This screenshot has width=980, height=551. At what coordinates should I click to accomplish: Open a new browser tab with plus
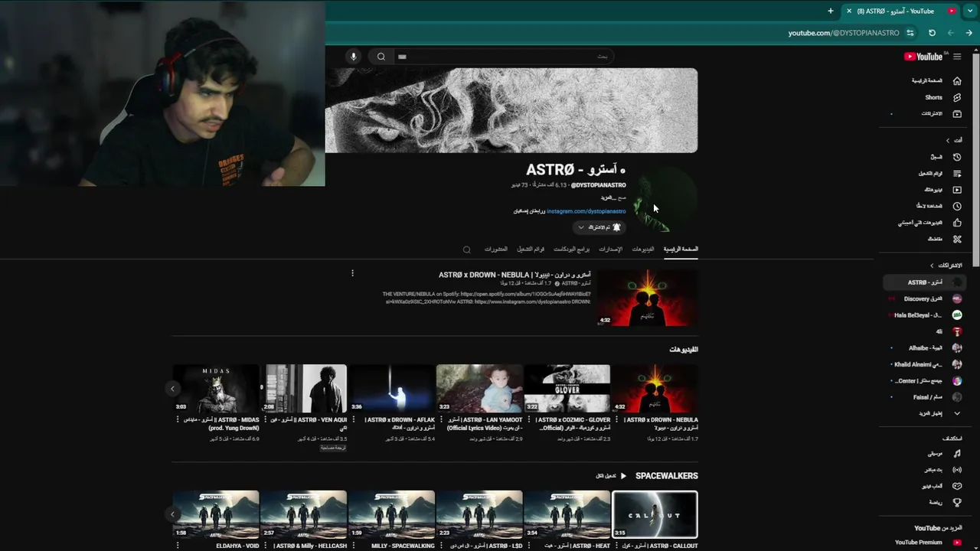pyautogui.click(x=830, y=11)
